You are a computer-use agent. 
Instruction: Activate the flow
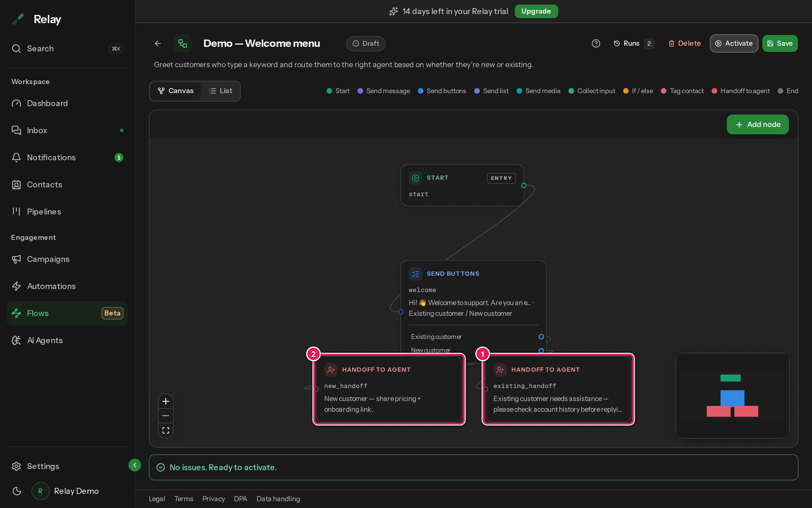pos(734,43)
